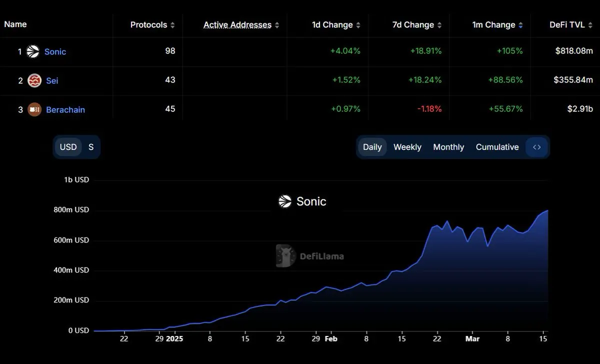This screenshot has width=600, height=364.
Task: Sort by 1d Change column arrows
Action: [x=358, y=25]
